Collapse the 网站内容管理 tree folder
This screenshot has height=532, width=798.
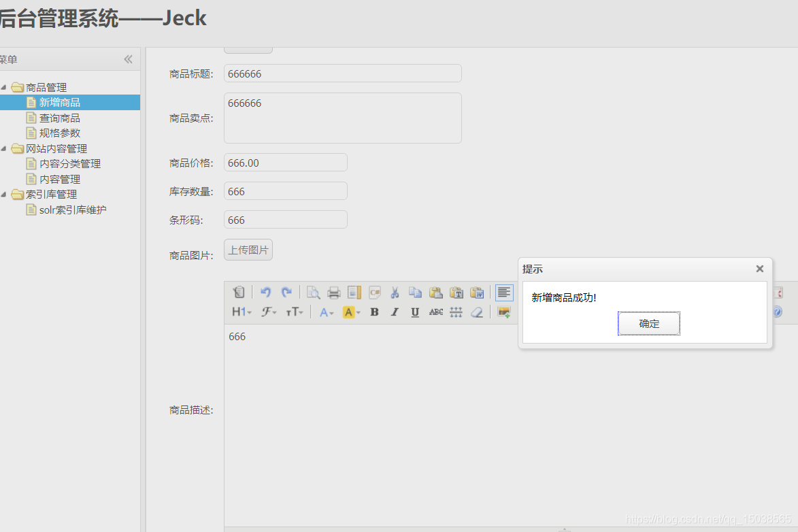tap(3, 149)
